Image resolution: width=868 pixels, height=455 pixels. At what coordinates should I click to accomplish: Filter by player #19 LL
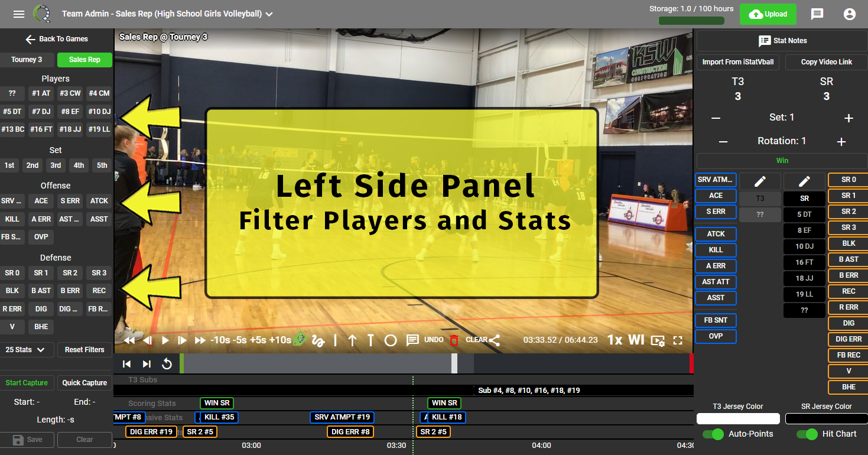[x=99, y=129]
